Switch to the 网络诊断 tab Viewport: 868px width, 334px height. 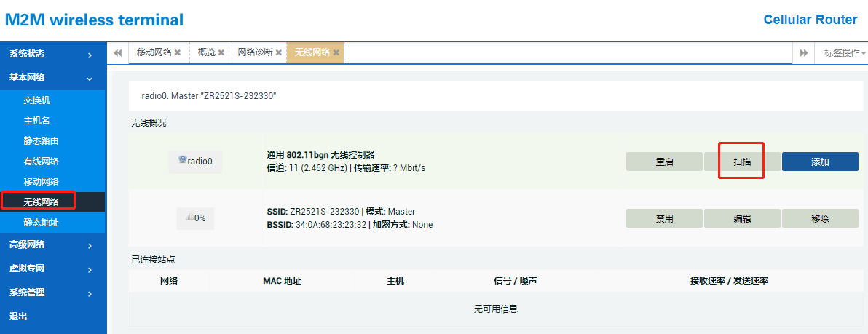255,53
